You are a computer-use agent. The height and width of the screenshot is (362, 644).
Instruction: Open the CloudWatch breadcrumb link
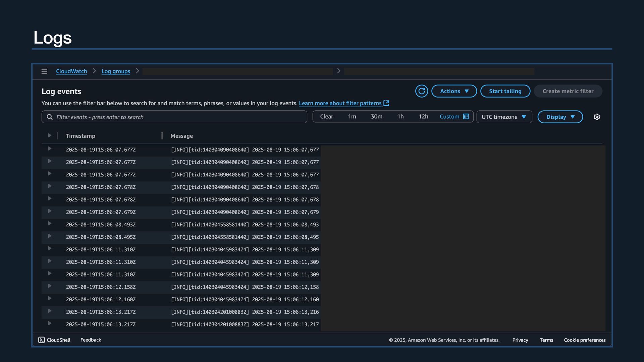[x=71, y=71]
